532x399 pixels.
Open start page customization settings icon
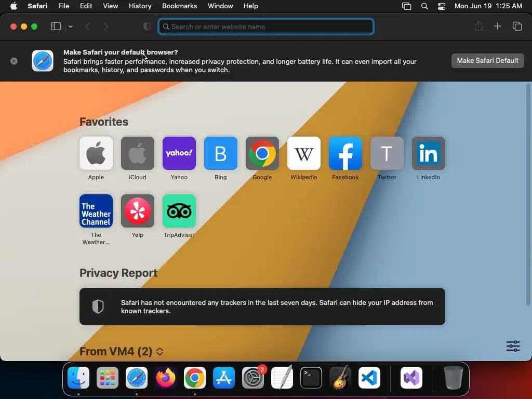[513, 346]
